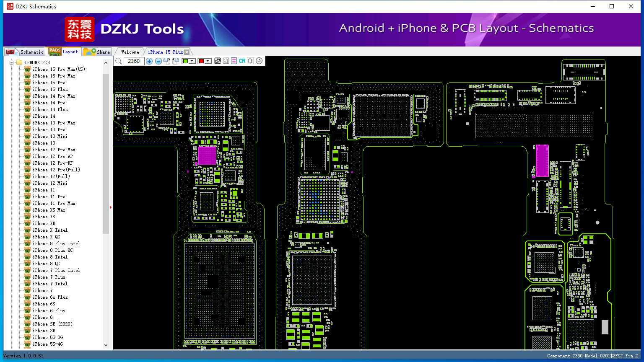Select iPhone 5S-4G in the tree

(x=48, y=344)
